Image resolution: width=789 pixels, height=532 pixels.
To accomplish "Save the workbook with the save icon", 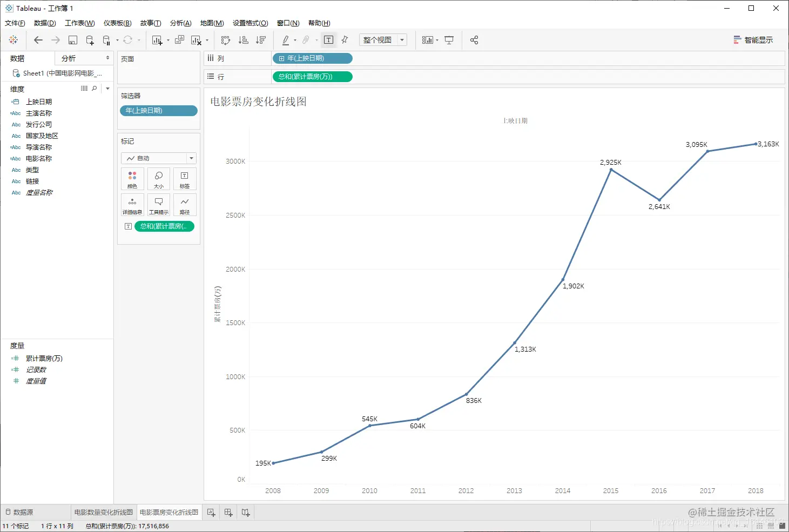I will click(73, 40).
